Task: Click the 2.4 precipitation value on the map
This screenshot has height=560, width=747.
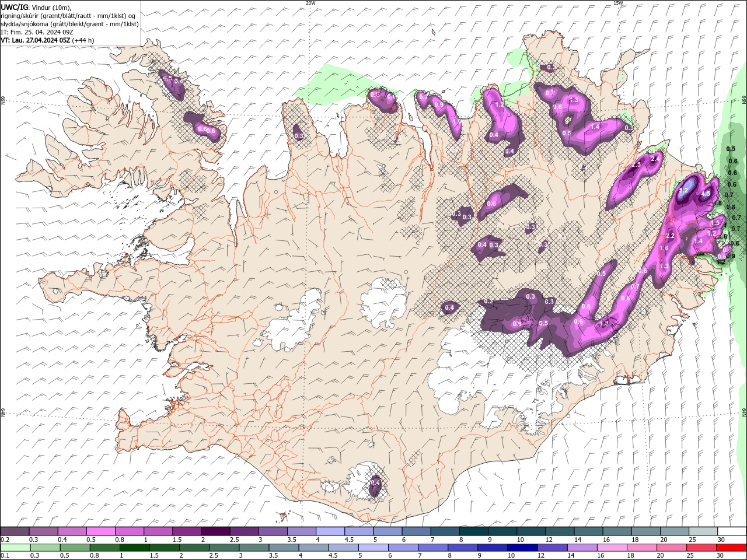Action: click(x=655, y=159)
